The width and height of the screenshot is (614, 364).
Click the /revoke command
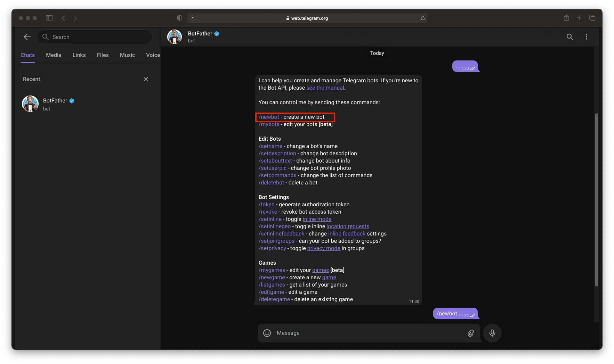point(268,212)
